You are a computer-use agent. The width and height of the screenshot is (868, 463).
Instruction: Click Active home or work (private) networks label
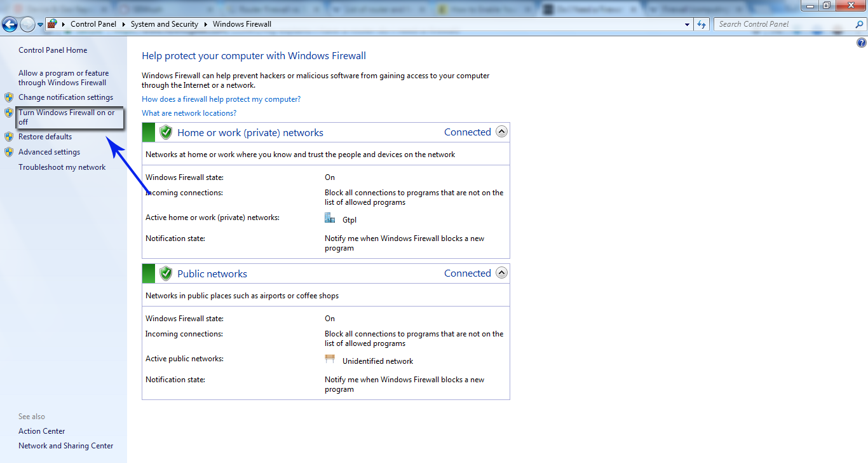tap(212, 218)
